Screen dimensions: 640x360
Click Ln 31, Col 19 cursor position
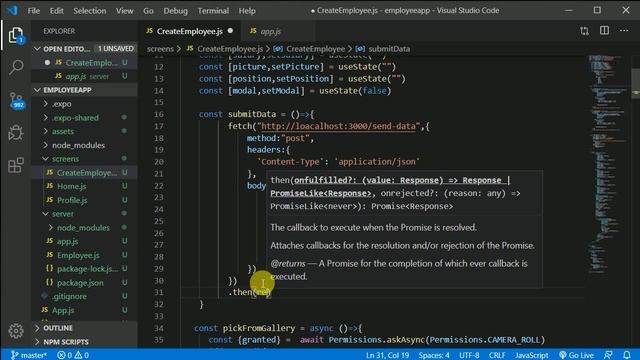(387, 355)
